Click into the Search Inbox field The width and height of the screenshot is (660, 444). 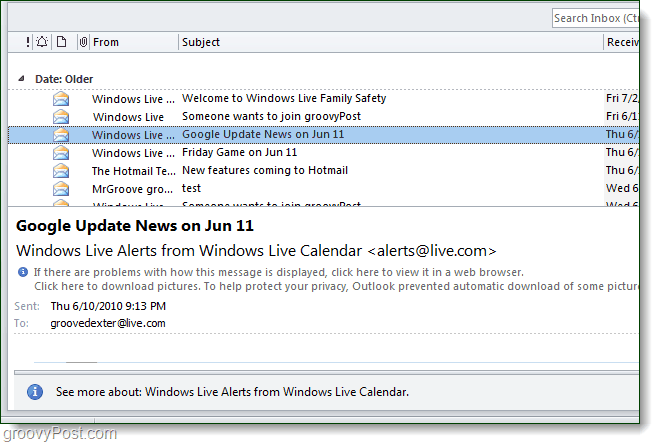pyautogui.click(x=596, y=19)
